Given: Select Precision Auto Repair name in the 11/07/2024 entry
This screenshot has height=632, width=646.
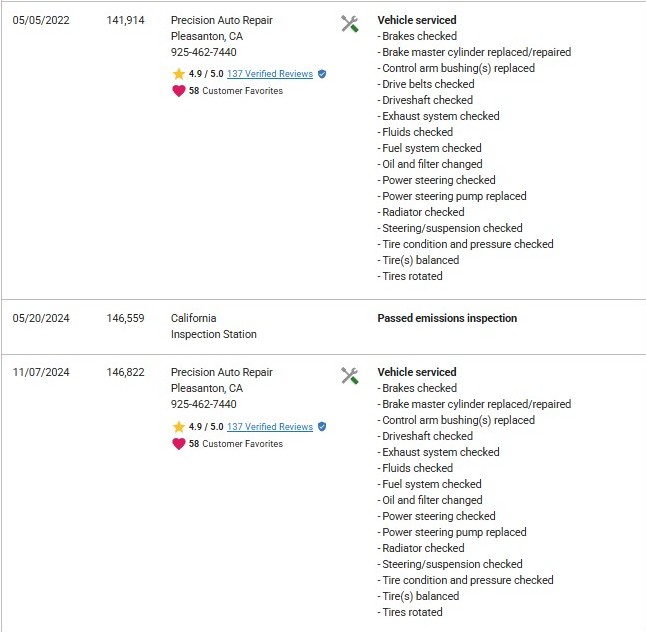Looking at the screenshot, I should [x=221, y=372].
